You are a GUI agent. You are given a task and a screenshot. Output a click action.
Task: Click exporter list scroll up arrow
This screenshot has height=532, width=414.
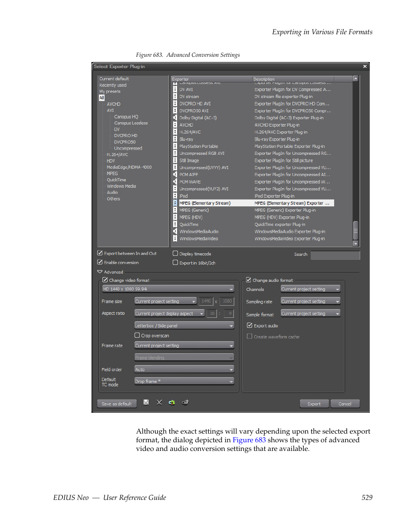tap(356, 78)
